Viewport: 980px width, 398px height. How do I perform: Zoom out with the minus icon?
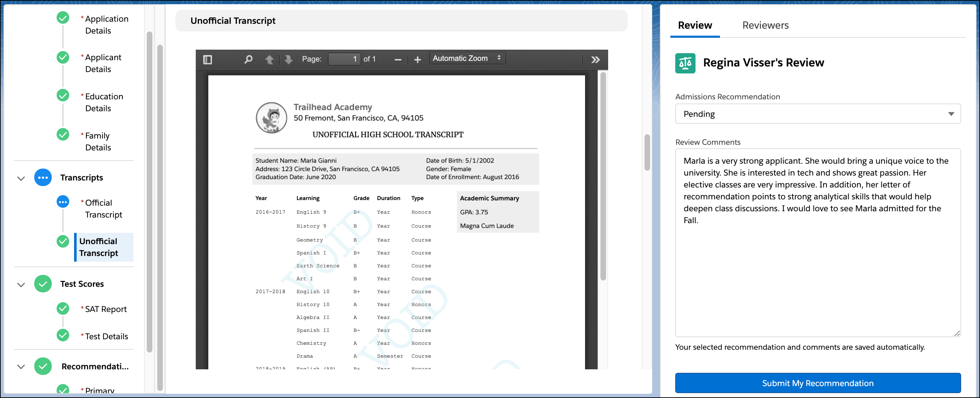click(x=398, y=59)
